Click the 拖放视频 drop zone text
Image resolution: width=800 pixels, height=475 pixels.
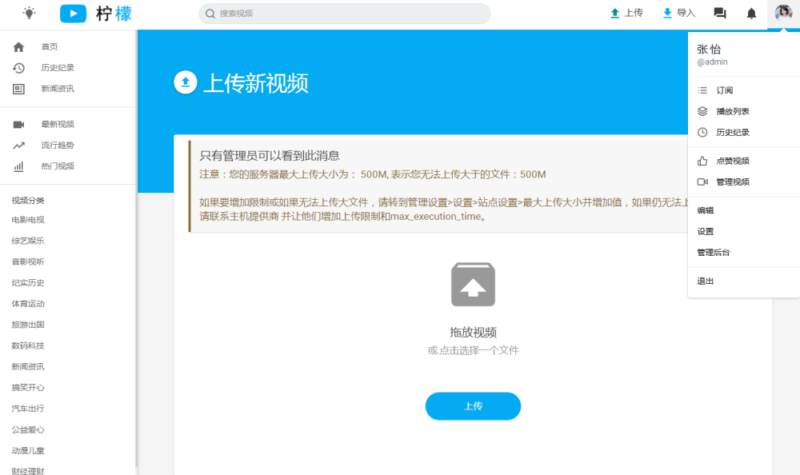(x=473, y=332)
